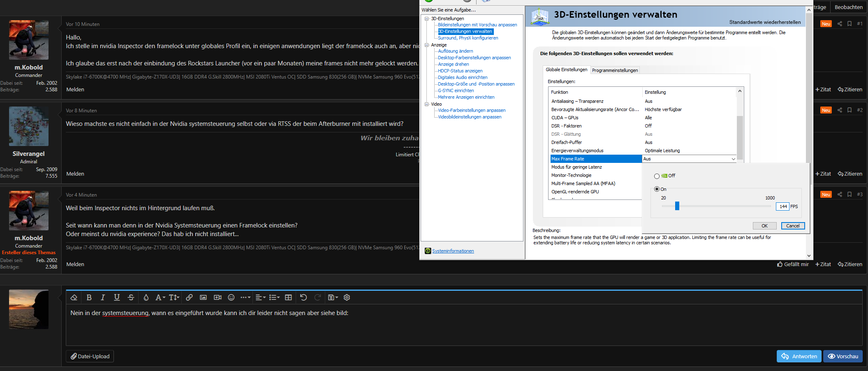Open the smiley emoji picker
The width and height of the screenshot is (868, 371).
pos(231,297)
